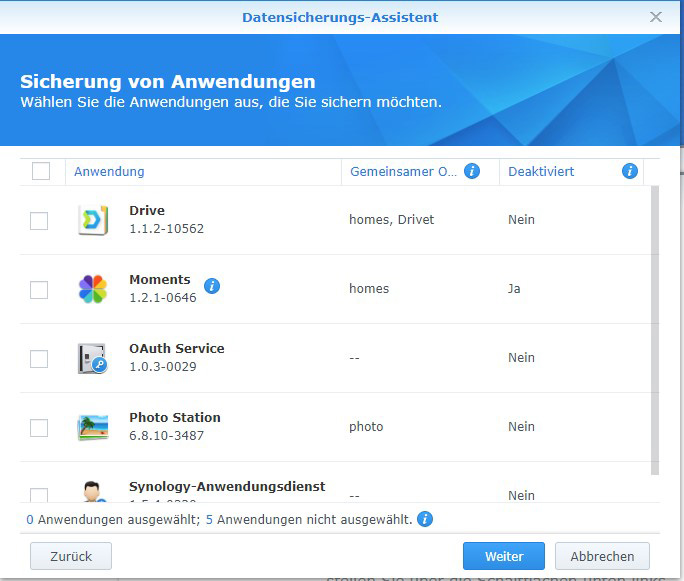The height and width of the screenshot is (581, 684).
Task: Select the Synology-Anwendungsdienst name text
Action: click(227, 486)
